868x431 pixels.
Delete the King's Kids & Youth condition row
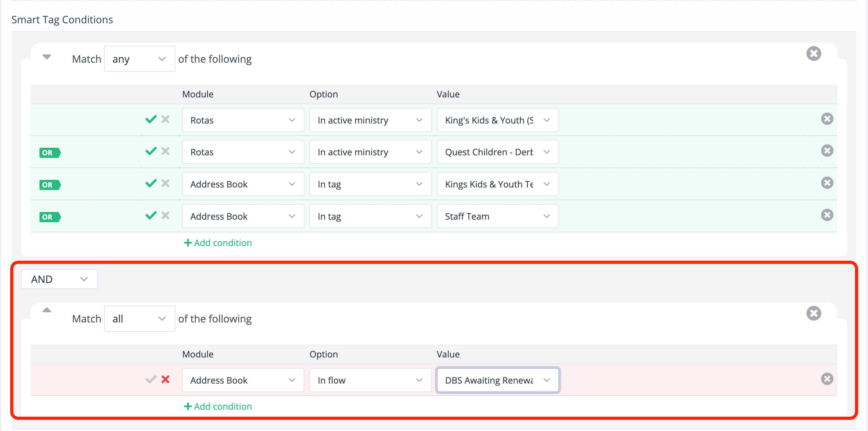[x=827, y=119]
